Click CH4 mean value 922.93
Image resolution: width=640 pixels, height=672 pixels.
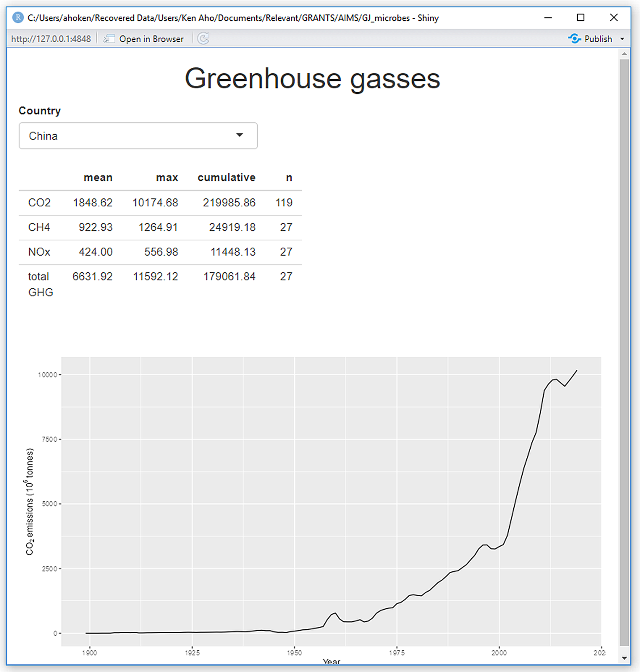(96, 227)
